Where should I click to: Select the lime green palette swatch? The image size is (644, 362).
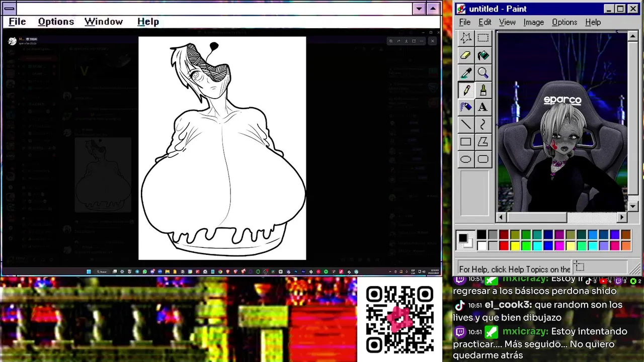tap(526, 246)
